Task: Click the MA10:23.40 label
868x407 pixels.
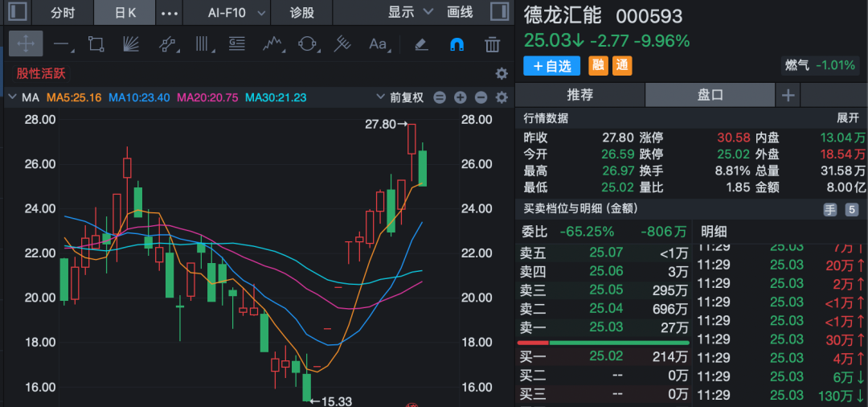Action: point(139,98)
